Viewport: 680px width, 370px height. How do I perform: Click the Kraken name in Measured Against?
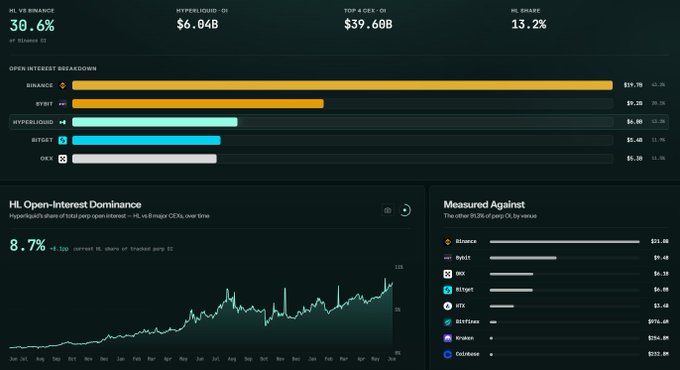[x=464, y=338]
